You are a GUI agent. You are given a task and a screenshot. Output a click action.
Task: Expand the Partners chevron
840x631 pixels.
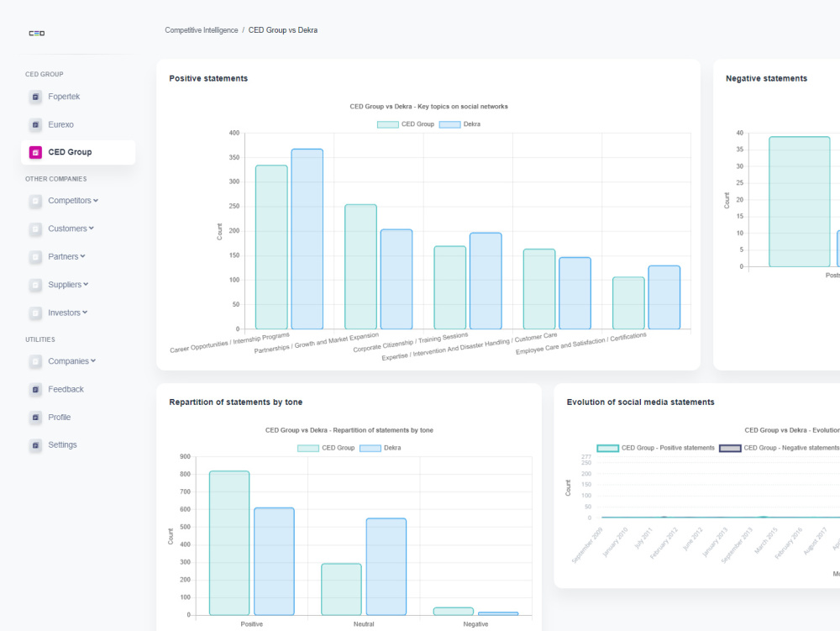click(x=82, y=256)
